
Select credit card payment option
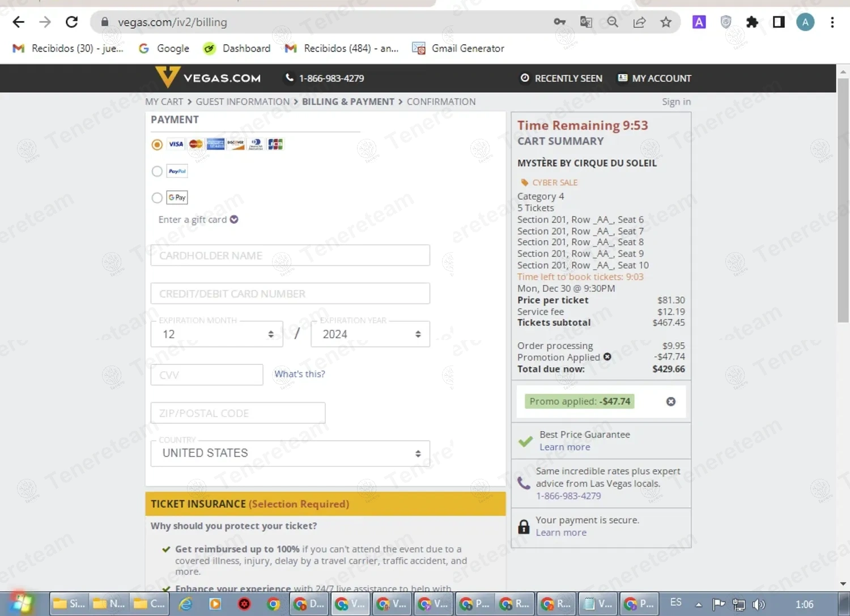pos(157,145)
